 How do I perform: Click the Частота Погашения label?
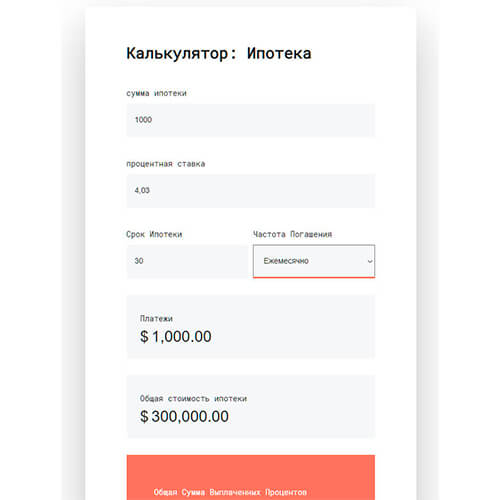click(x=292, y=234)
